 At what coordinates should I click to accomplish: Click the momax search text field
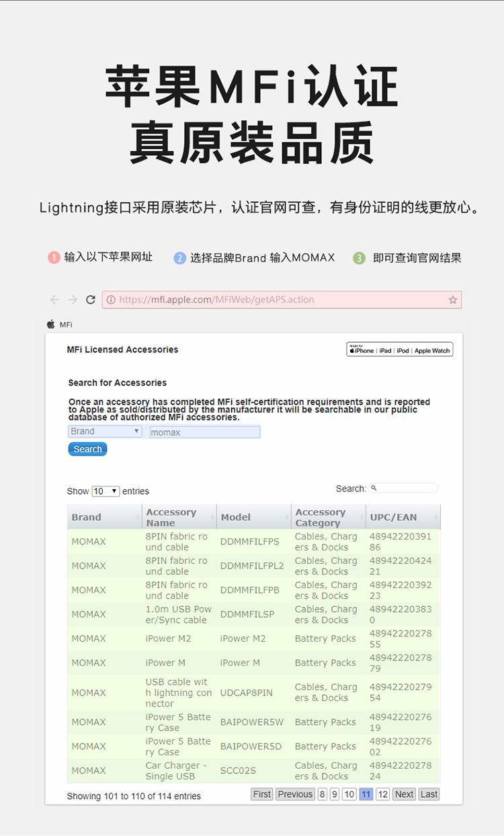(x=205, y=432)
